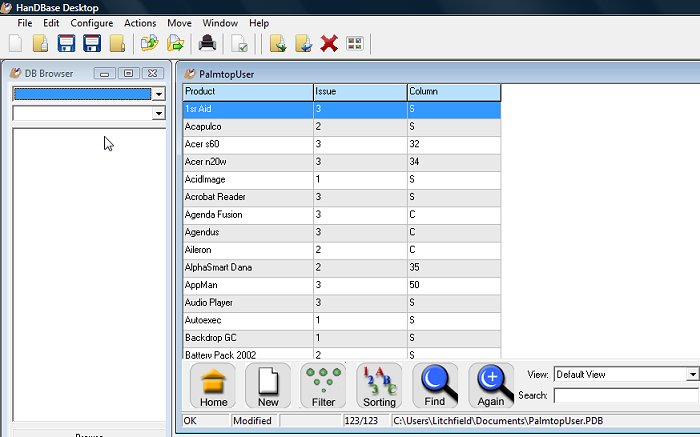Sort by the Product column header

pos(248,92)
